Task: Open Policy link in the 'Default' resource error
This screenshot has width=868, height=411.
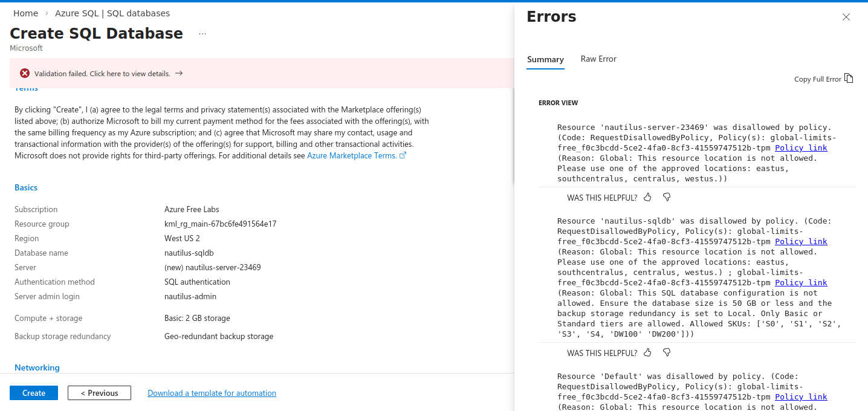Action: click(x=801, y=396)
